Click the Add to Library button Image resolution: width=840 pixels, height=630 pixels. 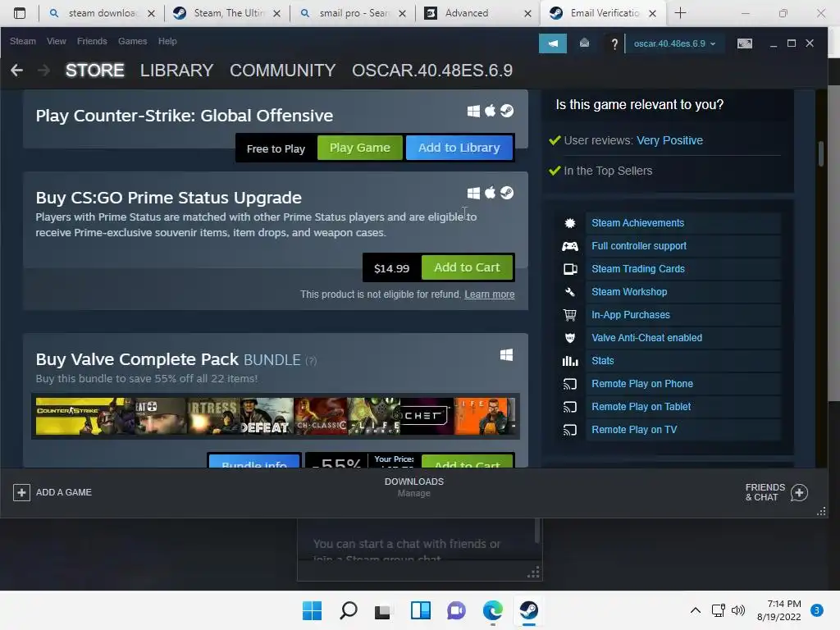coord(459,148)
